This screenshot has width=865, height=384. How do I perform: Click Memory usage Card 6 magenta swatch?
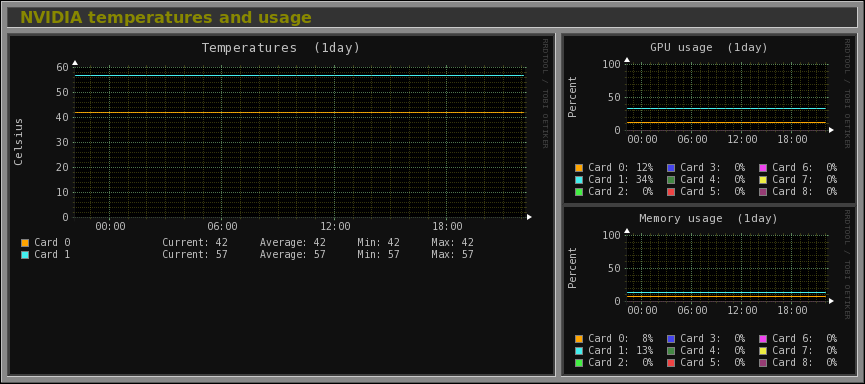[x=763, y=339]
